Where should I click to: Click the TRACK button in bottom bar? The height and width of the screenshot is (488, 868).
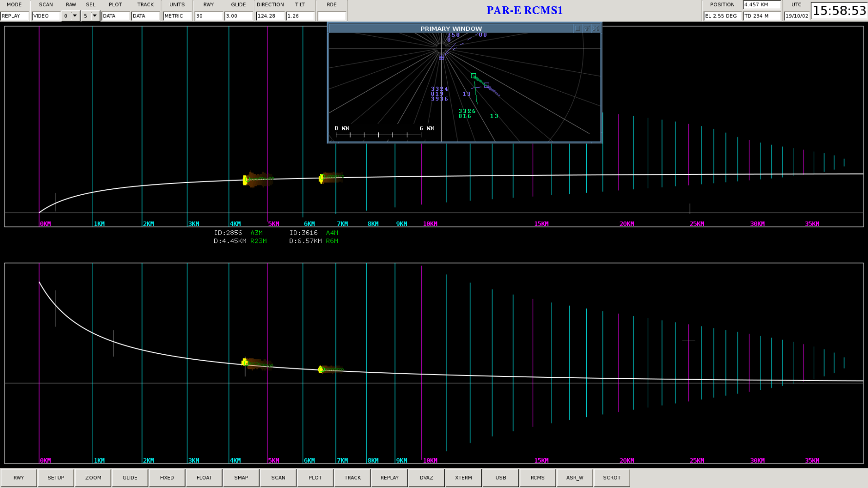[352, 478]
